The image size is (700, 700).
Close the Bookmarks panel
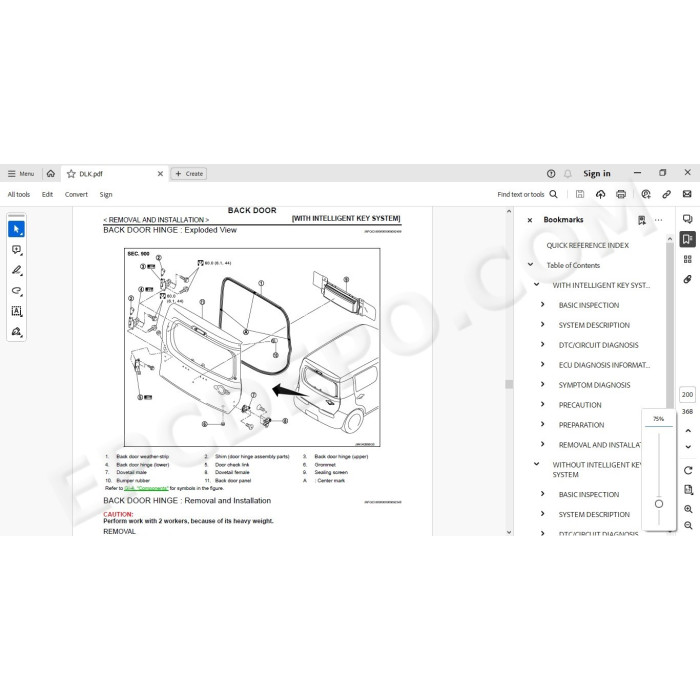click(530, 220)
